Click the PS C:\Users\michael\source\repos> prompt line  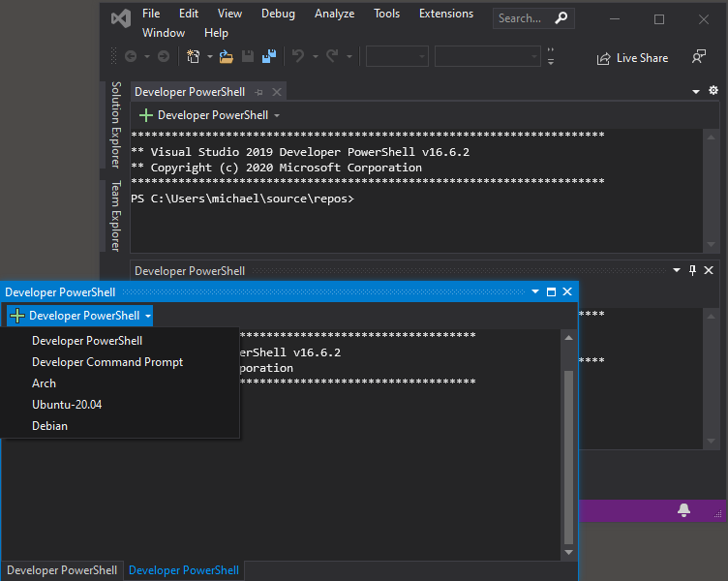click(242, 199)
